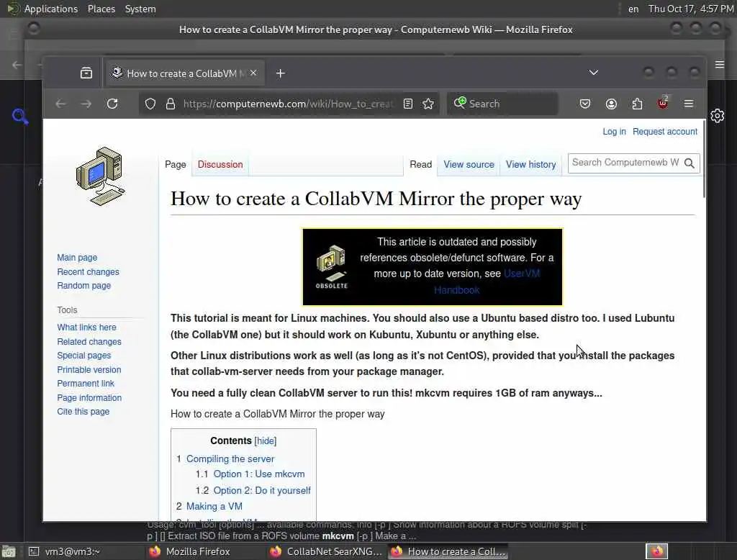The height and width of the screenshot is (560, 737).
Task: Click the date and time clock
Action: (691, 9)
